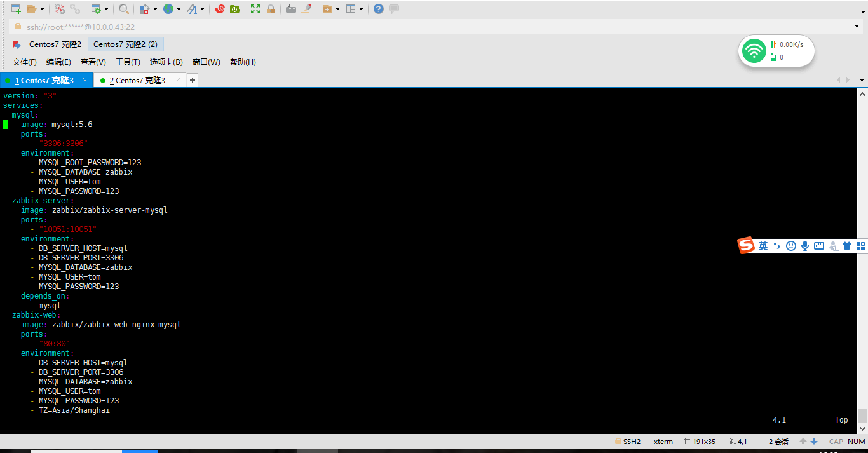This screenshot has width=868, height=453.
Task: Click the color scheme toolbar icon
Action: tap(144, 9)
